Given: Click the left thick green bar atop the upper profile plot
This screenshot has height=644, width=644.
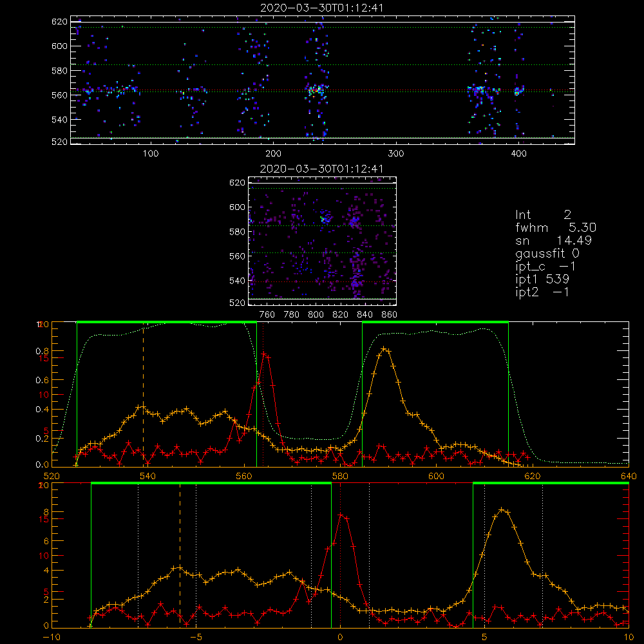Looking at the screenshot, I should (167, 323).
